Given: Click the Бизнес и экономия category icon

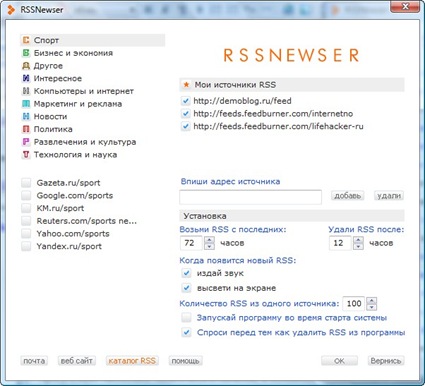Looking at the screenshot, I should coord(26,53).
